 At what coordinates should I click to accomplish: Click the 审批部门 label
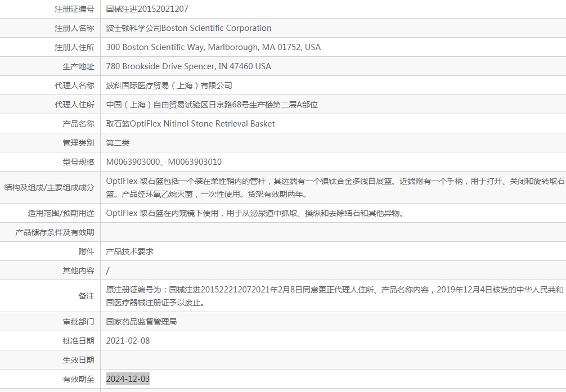[x=78, y=322]
